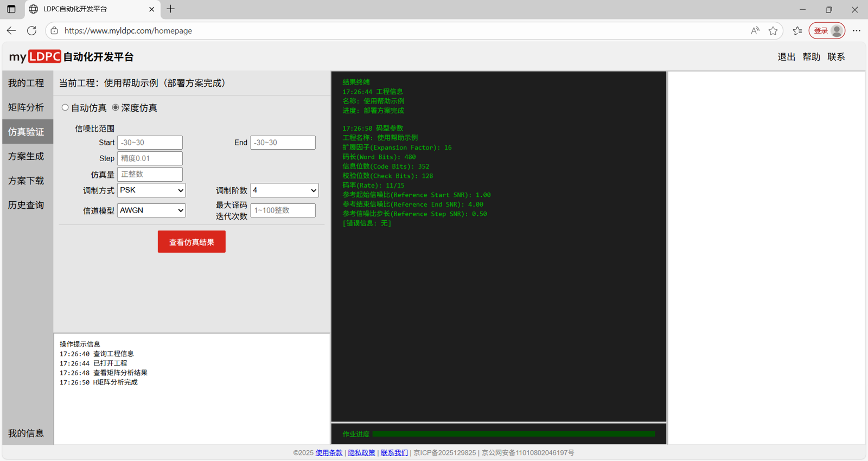868x461 pixels.
Task: Open the 隐私政策 footer link
Action: pyautogui.click(x=361, y=453)
